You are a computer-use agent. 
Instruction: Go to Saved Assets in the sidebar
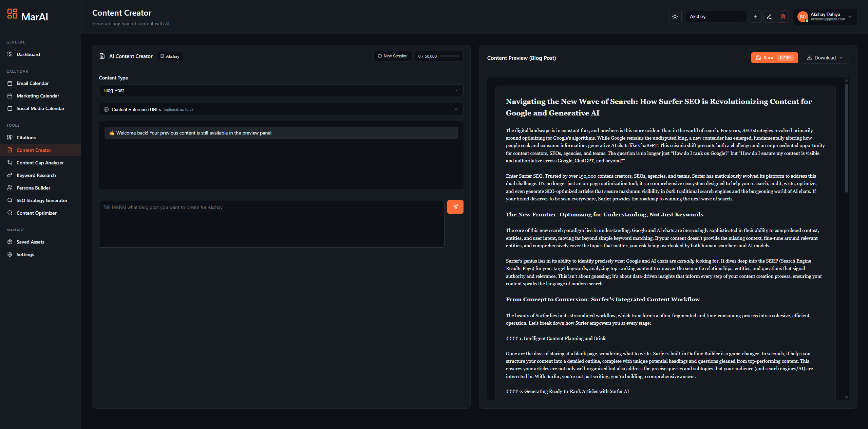30,242
